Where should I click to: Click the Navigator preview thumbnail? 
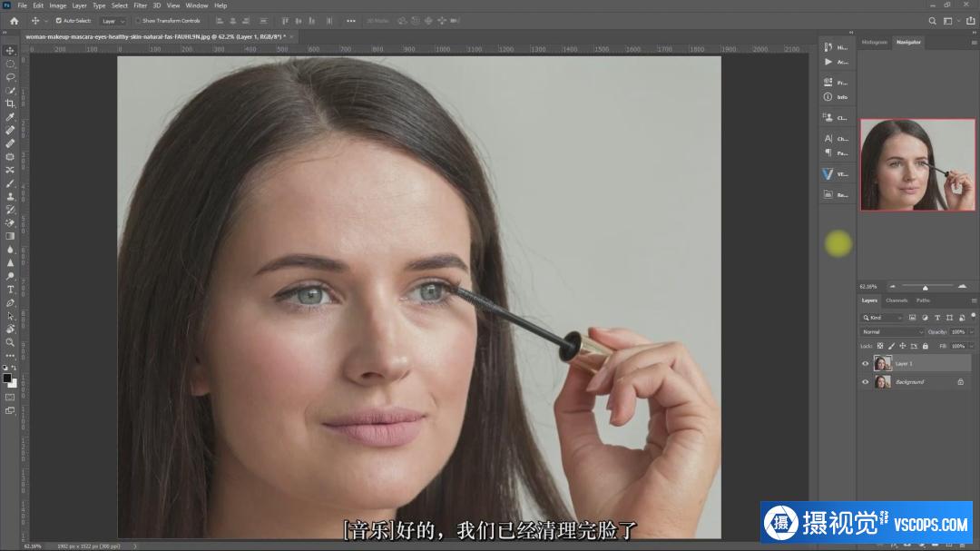(917, 164)
